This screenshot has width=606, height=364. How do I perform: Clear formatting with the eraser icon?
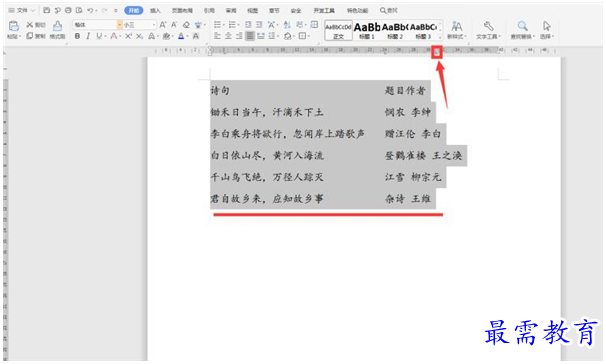point(186,25)
